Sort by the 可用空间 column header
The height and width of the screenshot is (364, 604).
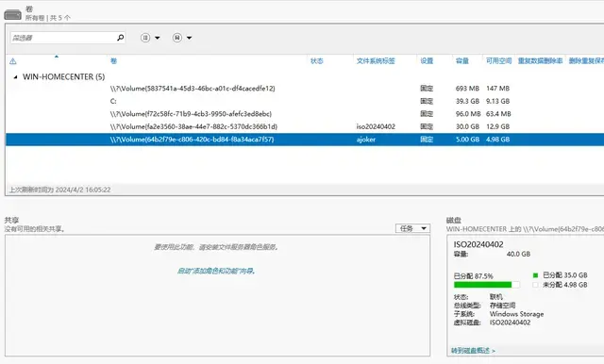[498, 60]
